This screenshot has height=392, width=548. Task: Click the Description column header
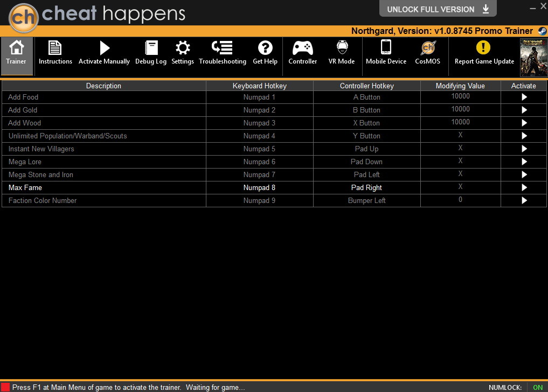(x=104, y=86)
